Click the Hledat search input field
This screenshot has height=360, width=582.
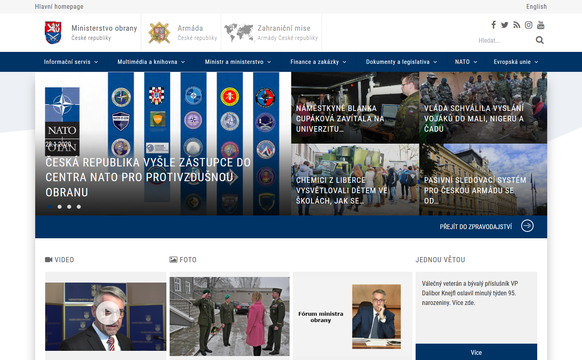click(x=505, y=40)
